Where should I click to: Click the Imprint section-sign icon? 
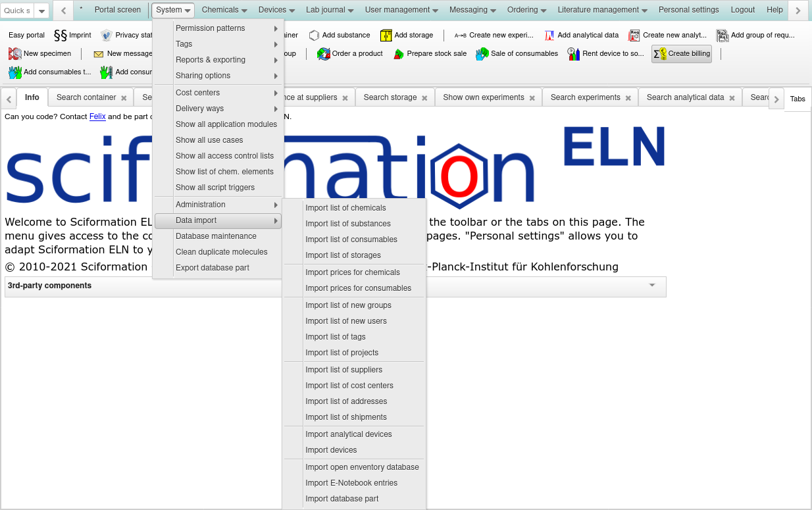pos(61,35)
